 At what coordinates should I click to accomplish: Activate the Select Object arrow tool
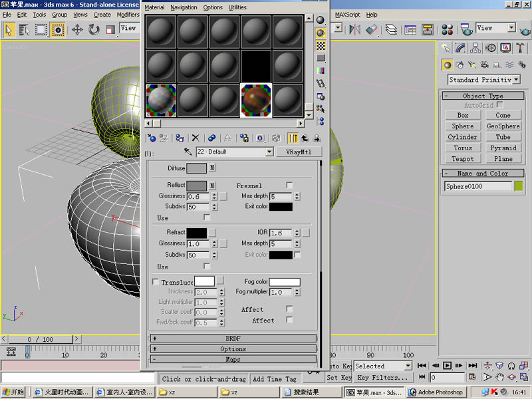(9, 30)
